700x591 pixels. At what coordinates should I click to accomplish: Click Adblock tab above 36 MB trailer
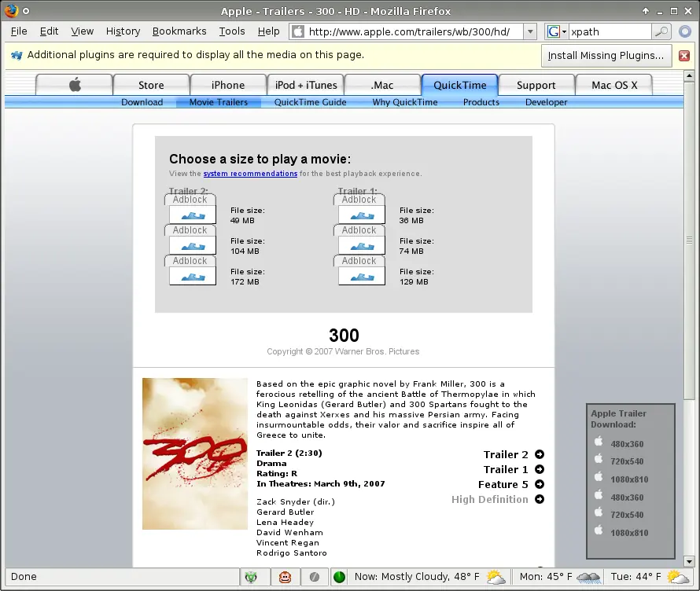tap(359, 200)
